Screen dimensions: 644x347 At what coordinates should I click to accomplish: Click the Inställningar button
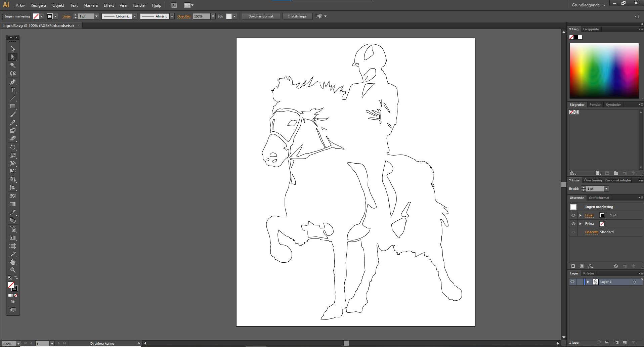pyautogui.click(x=297, y=16)
